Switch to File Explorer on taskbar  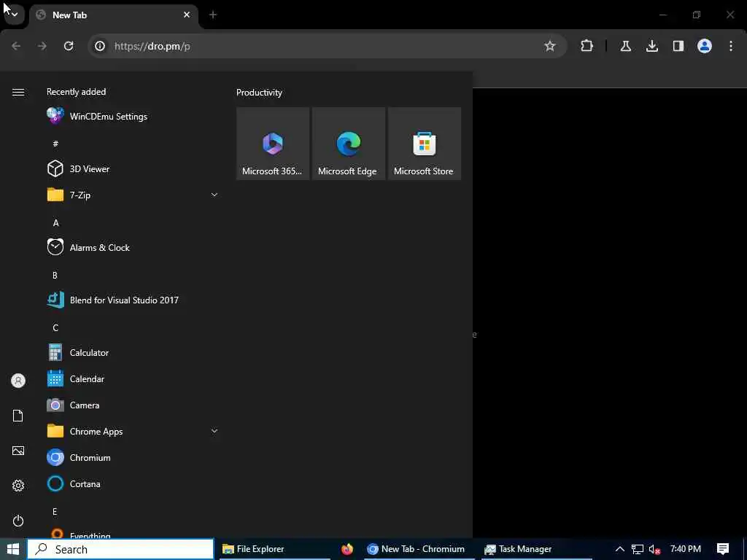[275, 549]
